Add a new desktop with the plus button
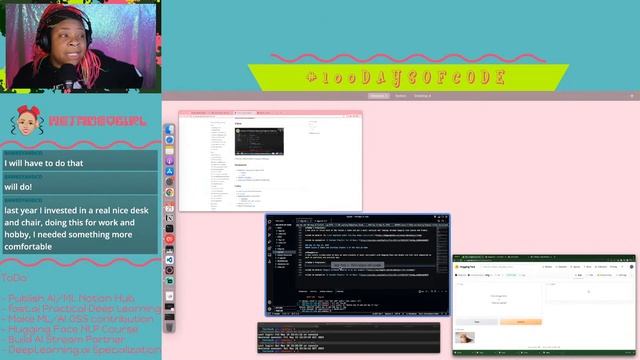 (632, 96)
